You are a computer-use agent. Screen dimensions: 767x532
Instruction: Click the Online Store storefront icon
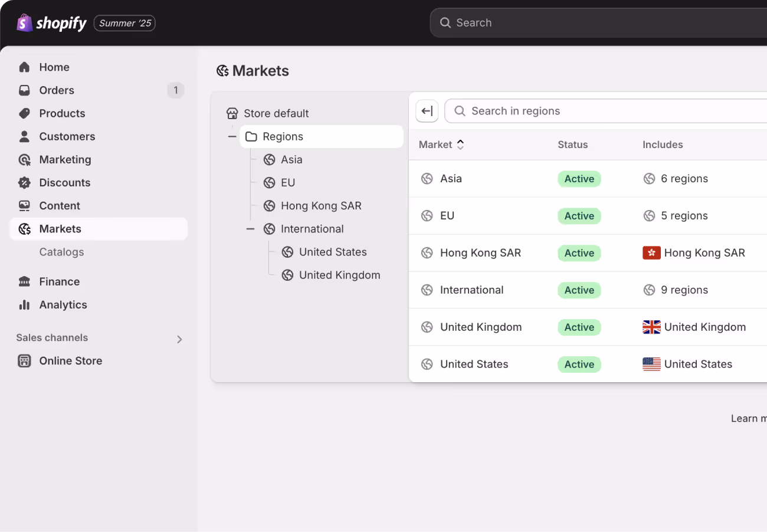pyautogui.click(x=24, y=361)
